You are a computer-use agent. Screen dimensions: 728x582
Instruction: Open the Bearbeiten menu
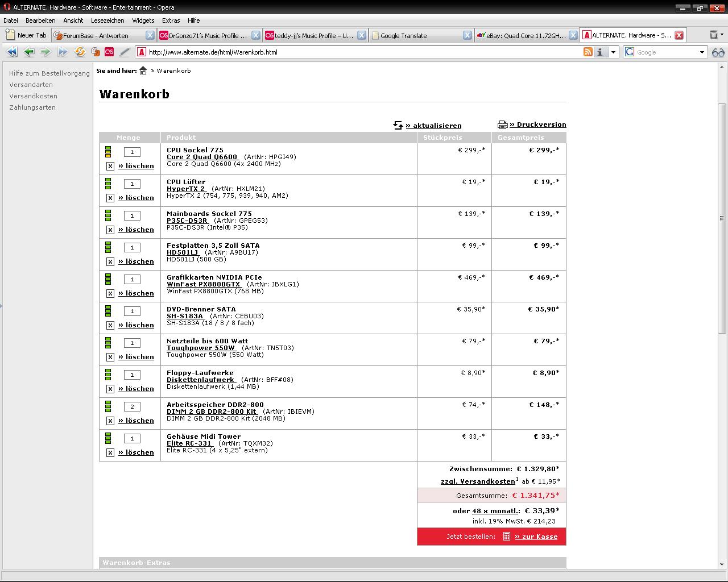point(40,20)
